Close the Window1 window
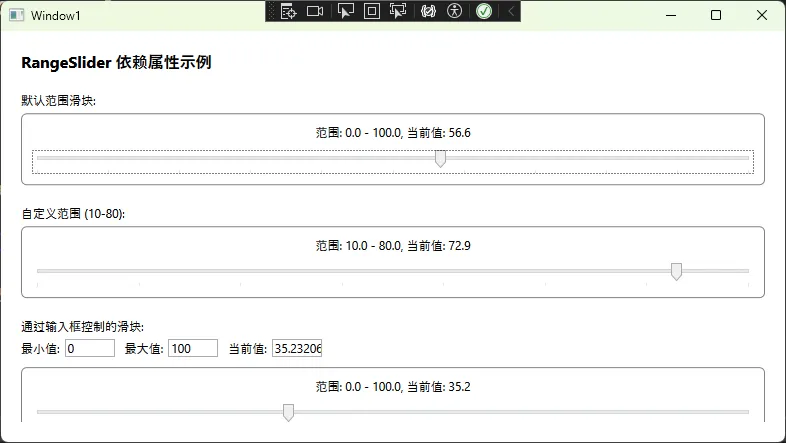This screenshot has width=786, height=443. point(762,15)
